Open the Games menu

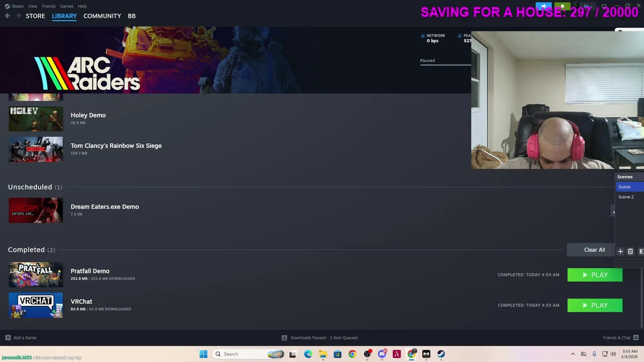click(66, 6)
